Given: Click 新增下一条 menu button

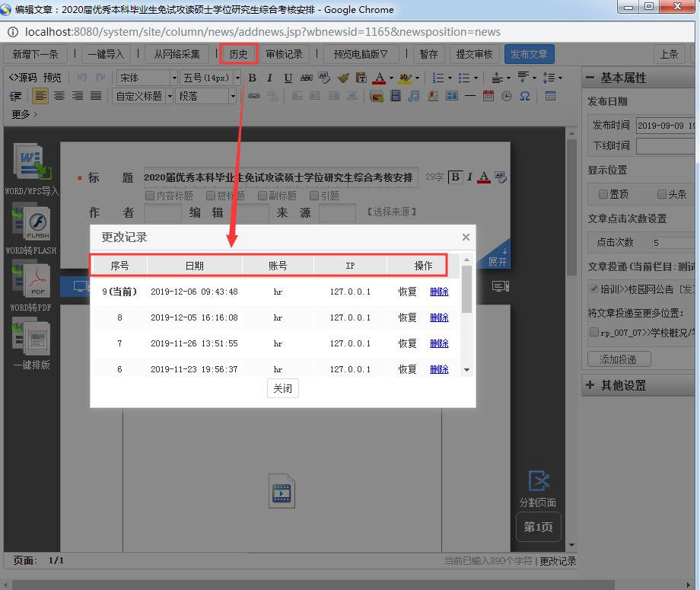Looking at the screenshot, I should pos(35,54).
